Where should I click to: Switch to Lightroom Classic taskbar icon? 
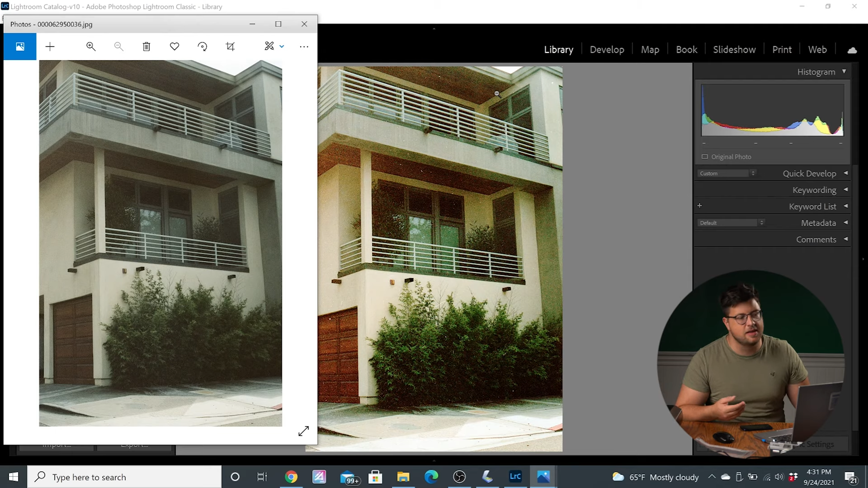click(x=515, y=477)
